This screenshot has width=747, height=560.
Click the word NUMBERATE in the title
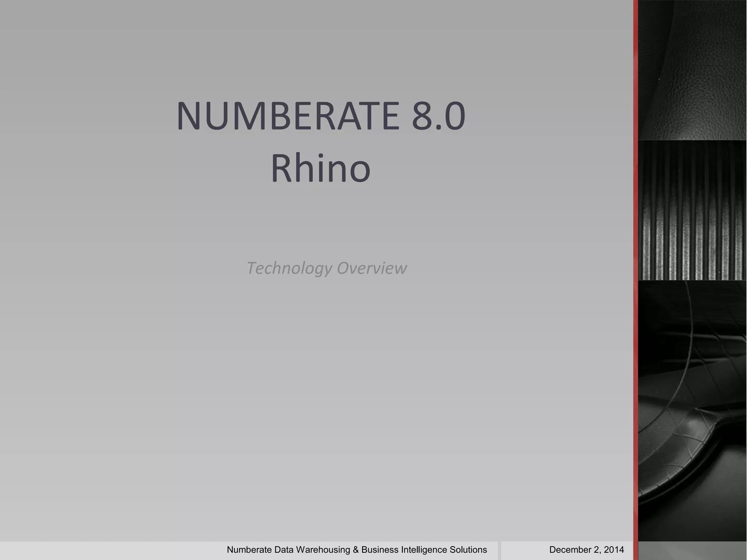tap(288, 116)
